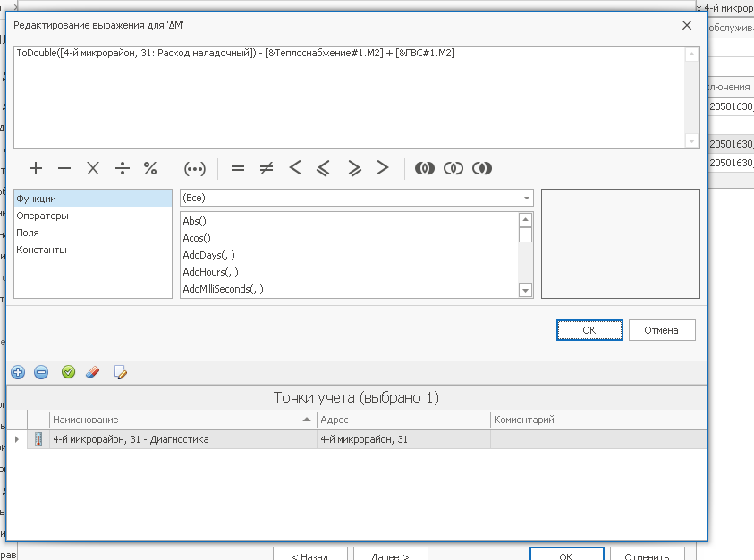Insert the multiplication operator

click(93, 168)
